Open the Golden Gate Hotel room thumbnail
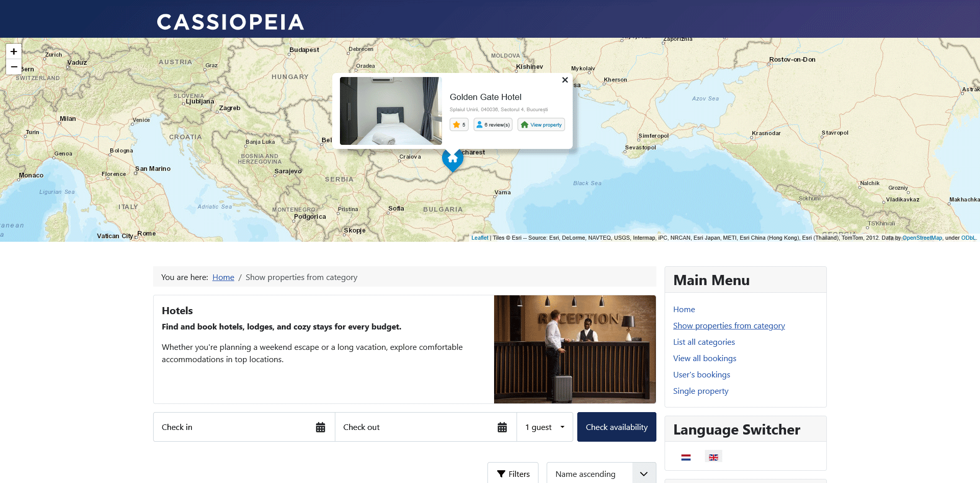 coord(391,111)
